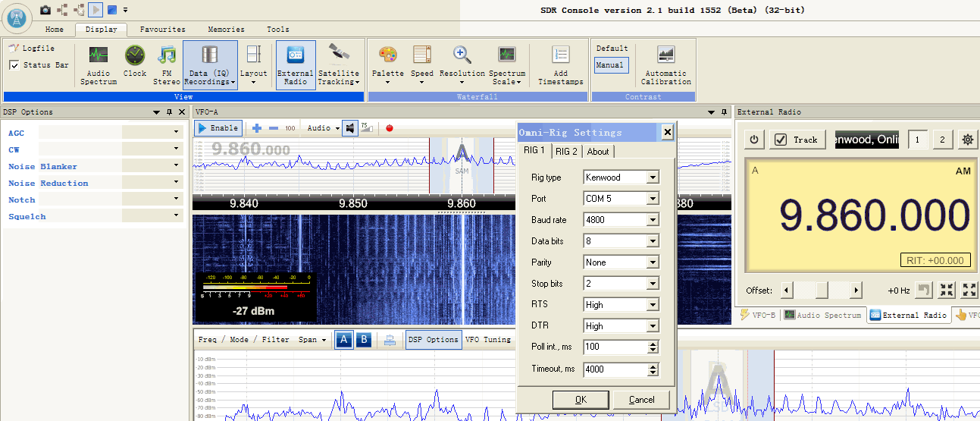Open the waterfall Palette chooser
980x421 pixels.
point(388,65)
